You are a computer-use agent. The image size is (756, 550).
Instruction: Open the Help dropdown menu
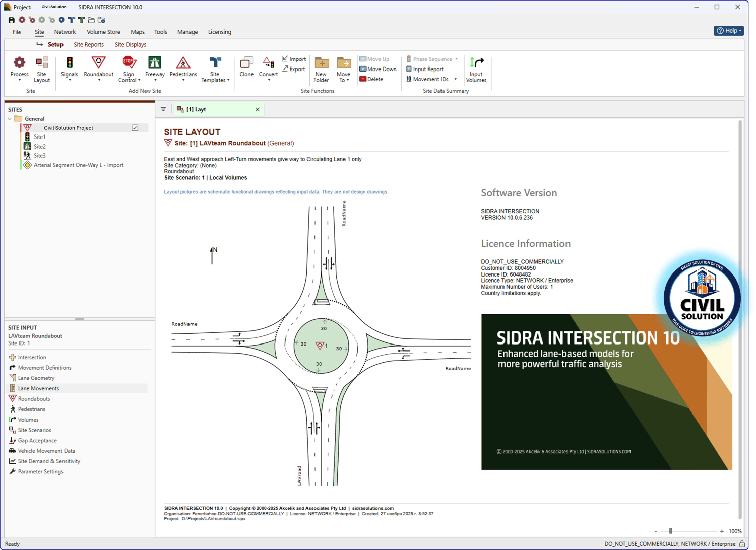[x=729, y=31]
